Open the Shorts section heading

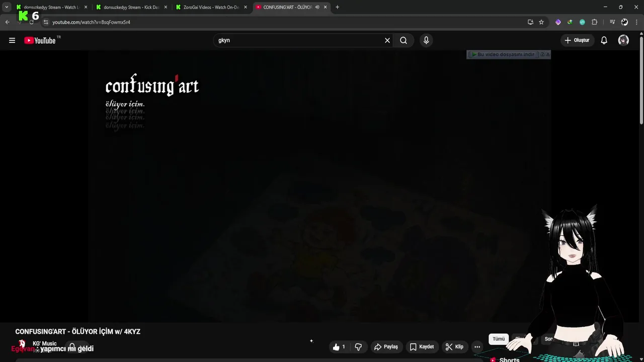tap(509, 359)
